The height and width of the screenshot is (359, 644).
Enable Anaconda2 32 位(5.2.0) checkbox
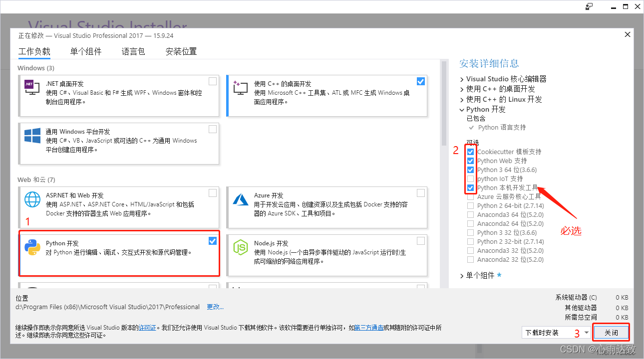[x=470, y=259]
